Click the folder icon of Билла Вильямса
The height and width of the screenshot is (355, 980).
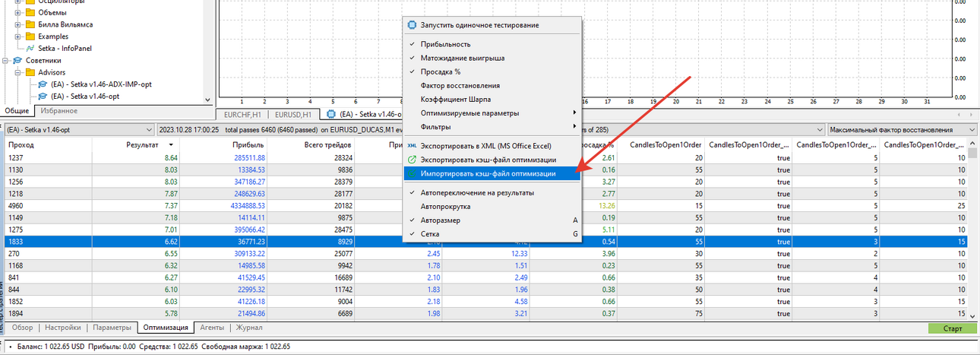[30, 24]
